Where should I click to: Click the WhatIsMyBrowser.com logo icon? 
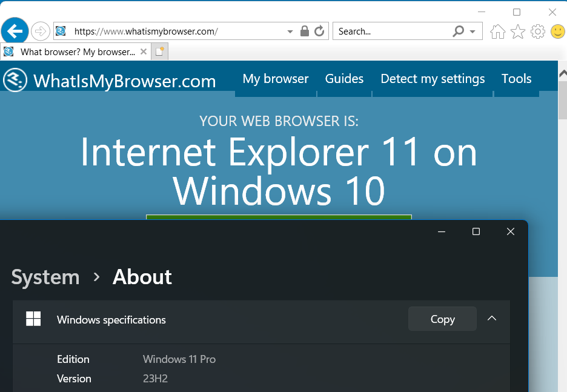(x=15, y=80)
